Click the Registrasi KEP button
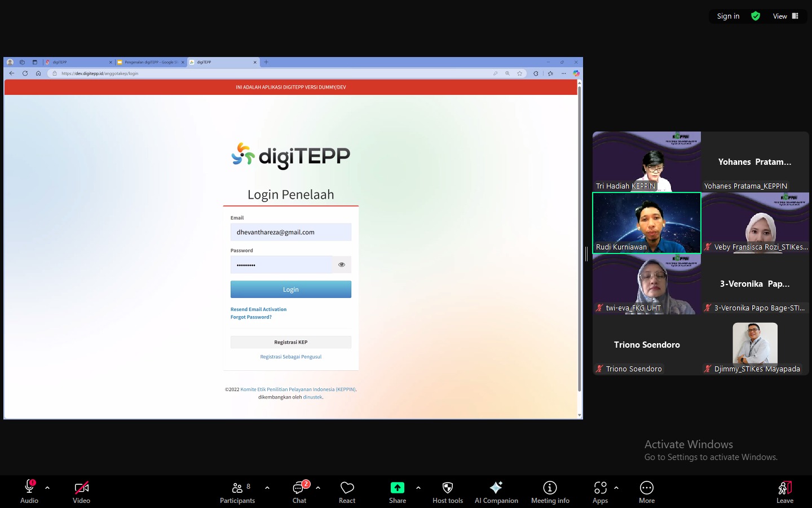The height and width of the screenshot is (508, 812). [291, 342]
